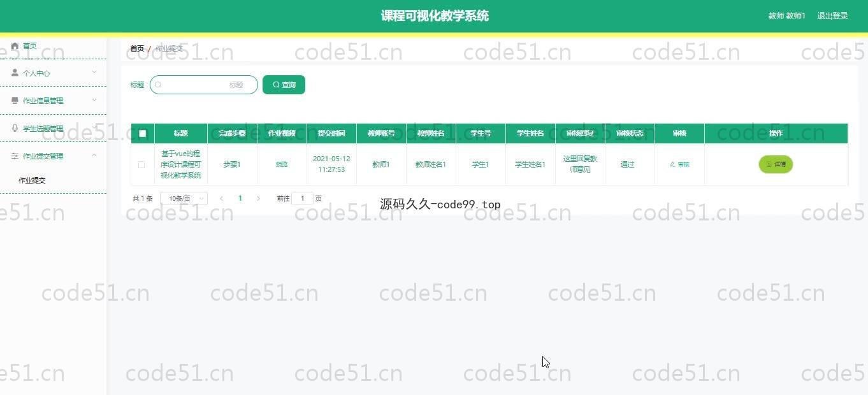
Task: Click the title cell 基于vue的程序设计课程可视化教学系统
Action: pos(181,164)
